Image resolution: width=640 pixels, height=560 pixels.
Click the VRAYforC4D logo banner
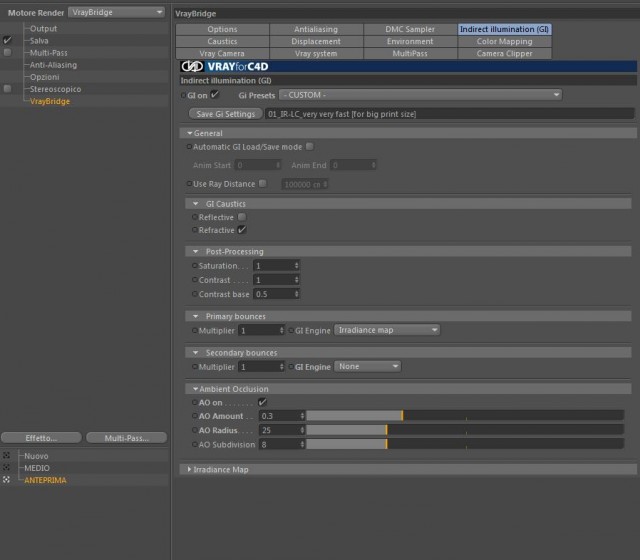pyautogui.click(x=408, y=66)
